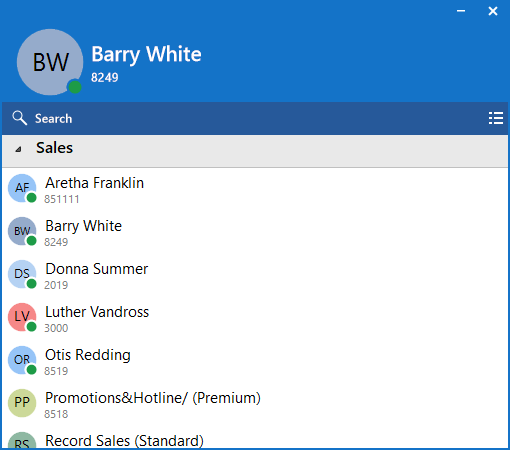
Task: Select Luther Vandross's red LV avatar
Action: point(22,317)
